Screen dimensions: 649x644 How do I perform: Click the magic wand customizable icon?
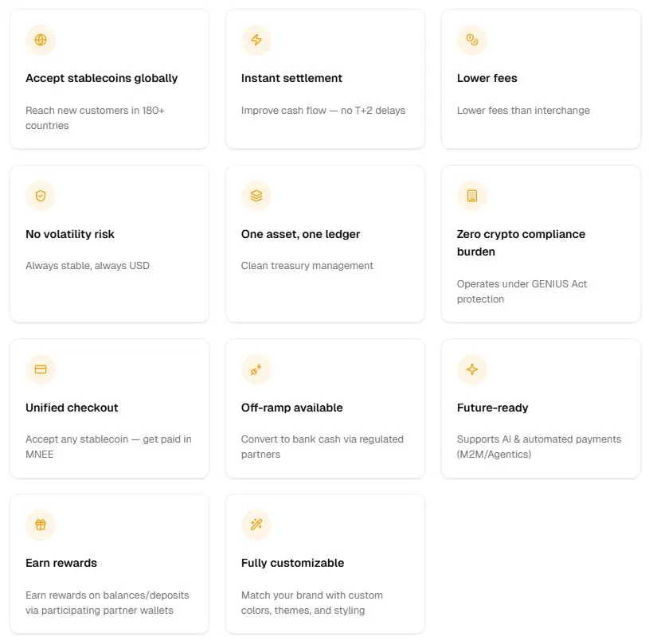coord(256,525)
